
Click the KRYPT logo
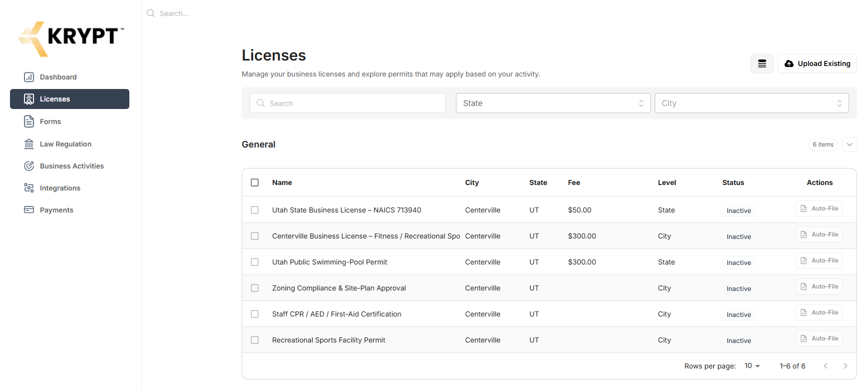coord(70,38)
